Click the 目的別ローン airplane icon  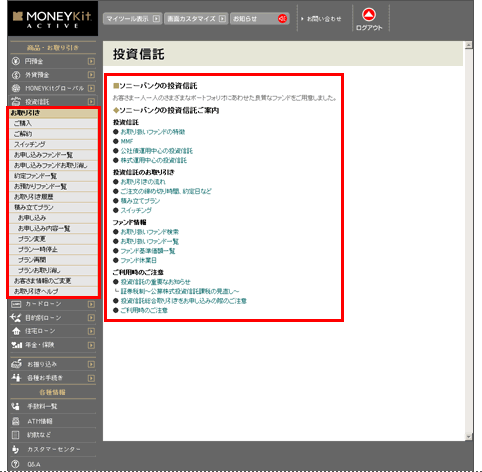16,317
